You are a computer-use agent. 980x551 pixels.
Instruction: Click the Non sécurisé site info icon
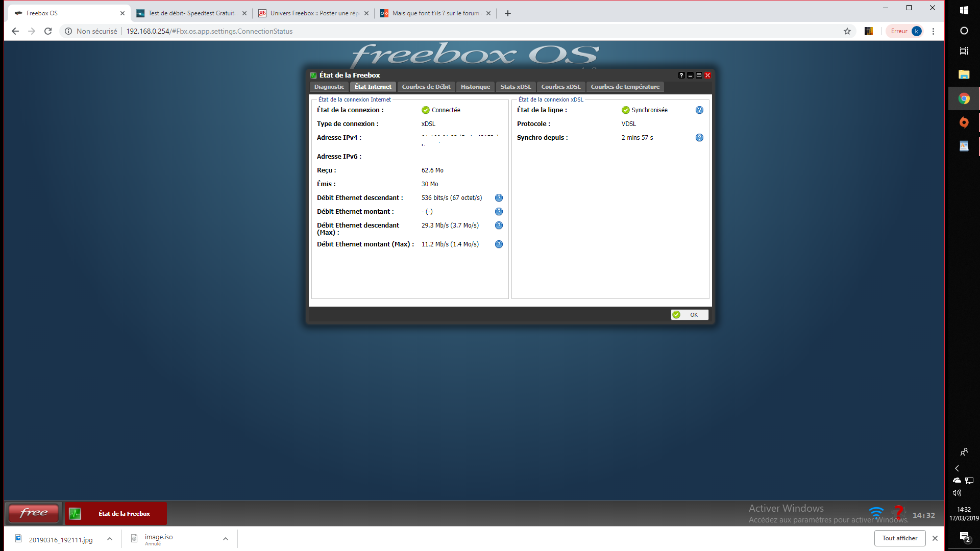(x=68, y=31)
